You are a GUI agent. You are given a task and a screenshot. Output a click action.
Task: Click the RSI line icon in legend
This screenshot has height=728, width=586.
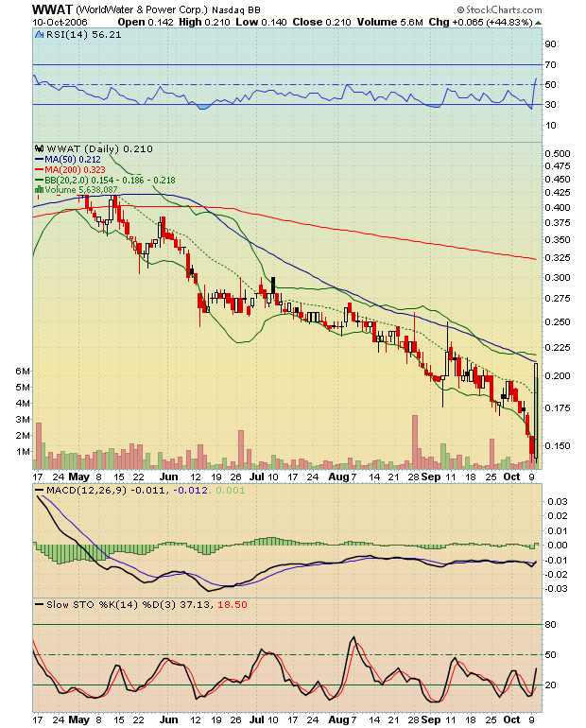click(x=40, y=34)
